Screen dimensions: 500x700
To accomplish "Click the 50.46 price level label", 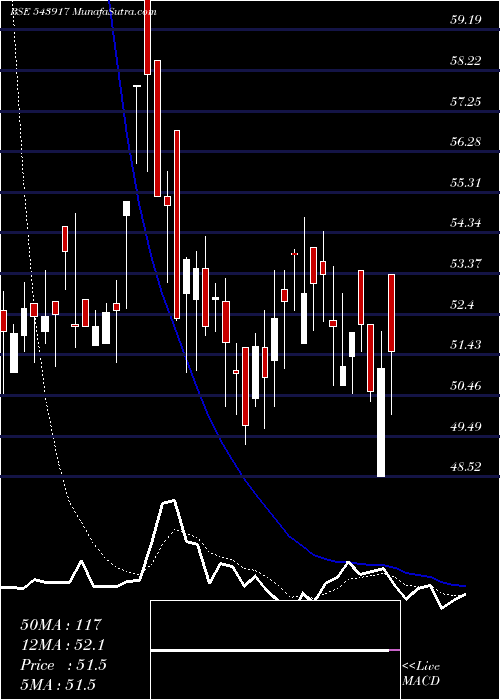I will (x=466, y=385).
